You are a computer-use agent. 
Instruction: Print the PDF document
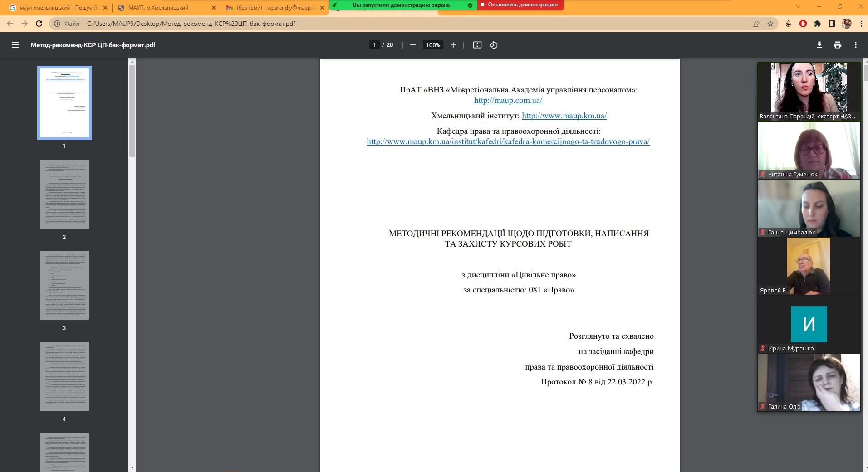tap(838, 45)
